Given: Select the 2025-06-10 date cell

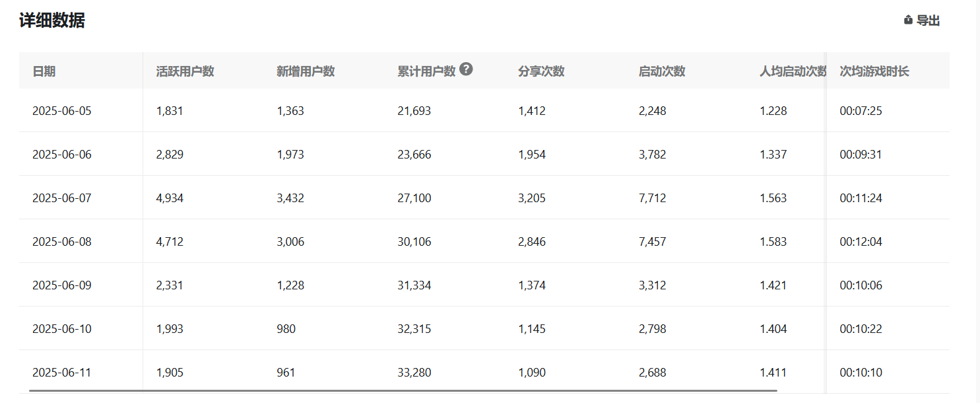Looking at the screenshot, I should [62, 329].
